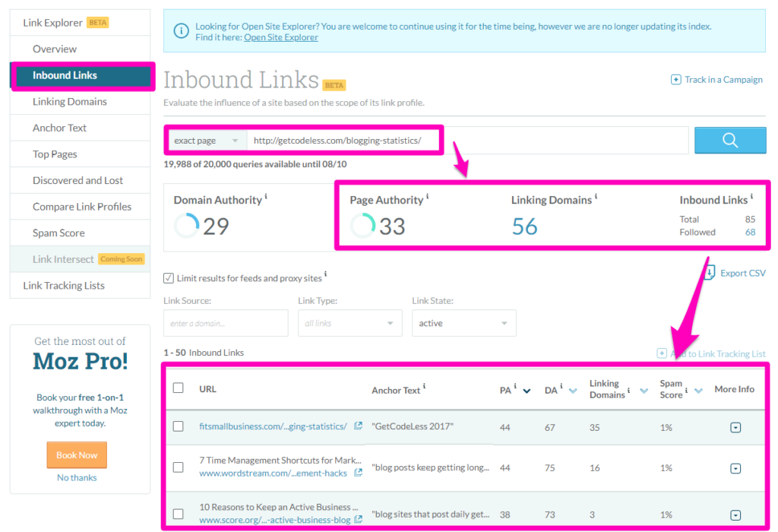Click the Domain Authority 29 gauge
The image size is (778, 532).
point(187,226)
